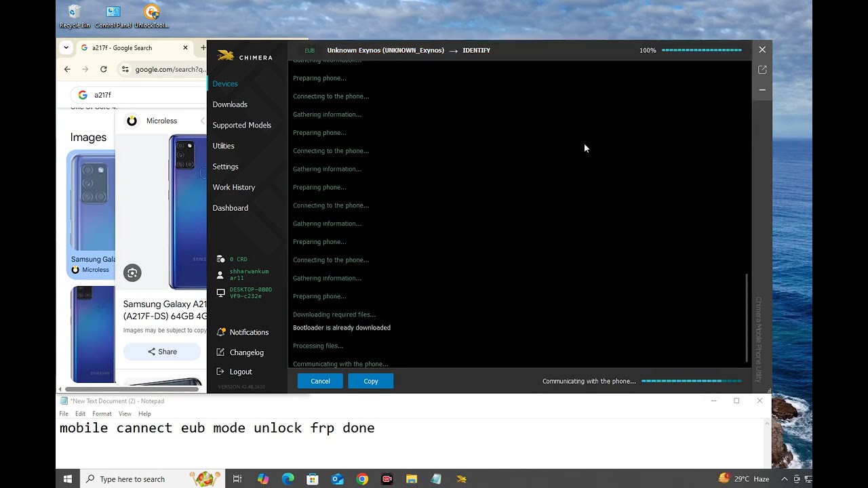Click the Chimera top progress bar at 100%
The width and height of the screenshot is (868, 488).
[x=701, y=50]
